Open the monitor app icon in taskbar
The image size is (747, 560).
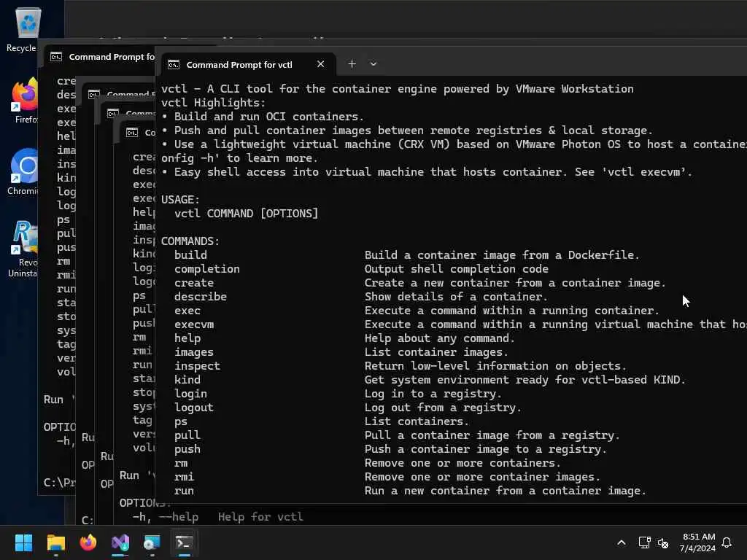click(152, 542)
